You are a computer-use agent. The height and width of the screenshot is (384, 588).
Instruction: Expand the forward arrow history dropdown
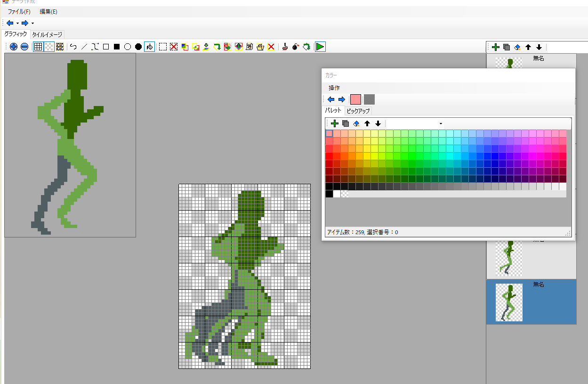32,23
